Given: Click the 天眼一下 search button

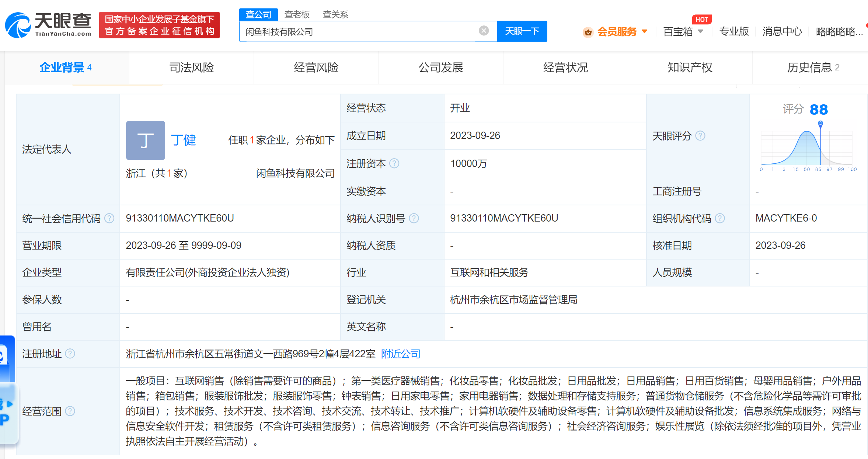Looking at the screenshot, I should [522, 31].
